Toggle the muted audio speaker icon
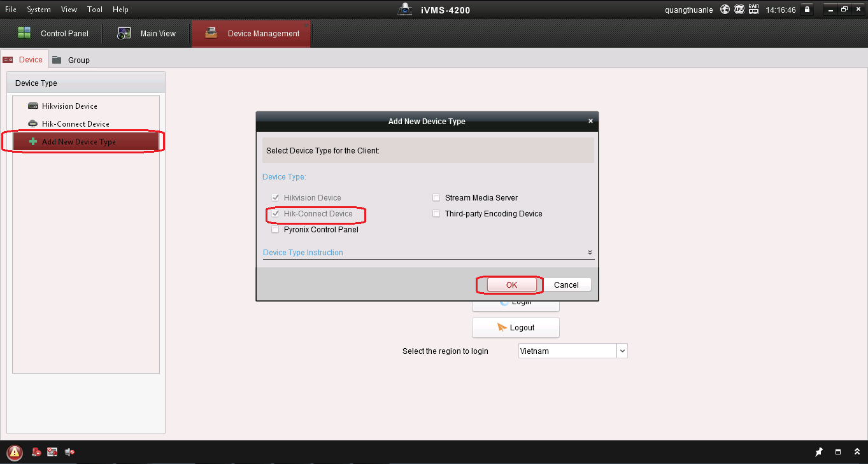The height and width of the screenshot is (464, 868). pos(69,452)
